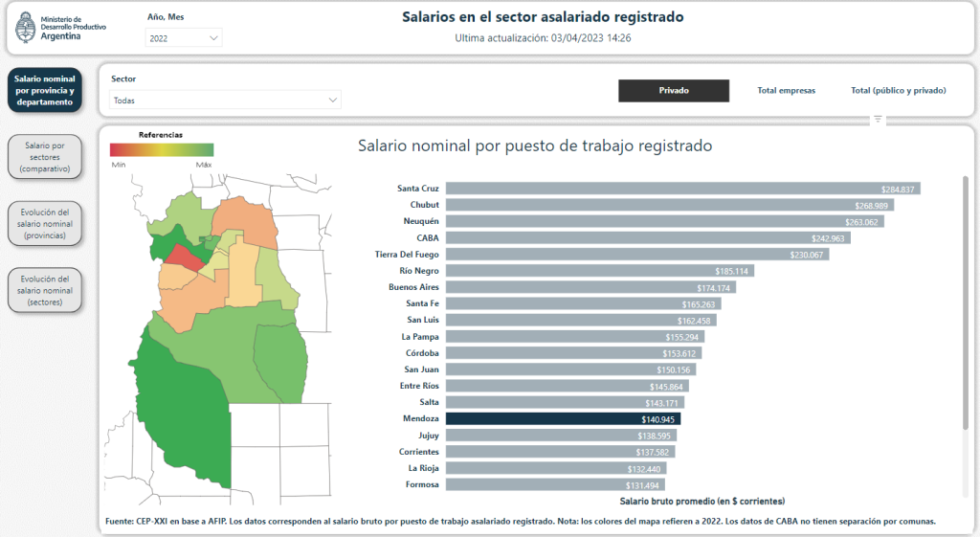Open Evolución del salario nominal (sectores)

44,290
